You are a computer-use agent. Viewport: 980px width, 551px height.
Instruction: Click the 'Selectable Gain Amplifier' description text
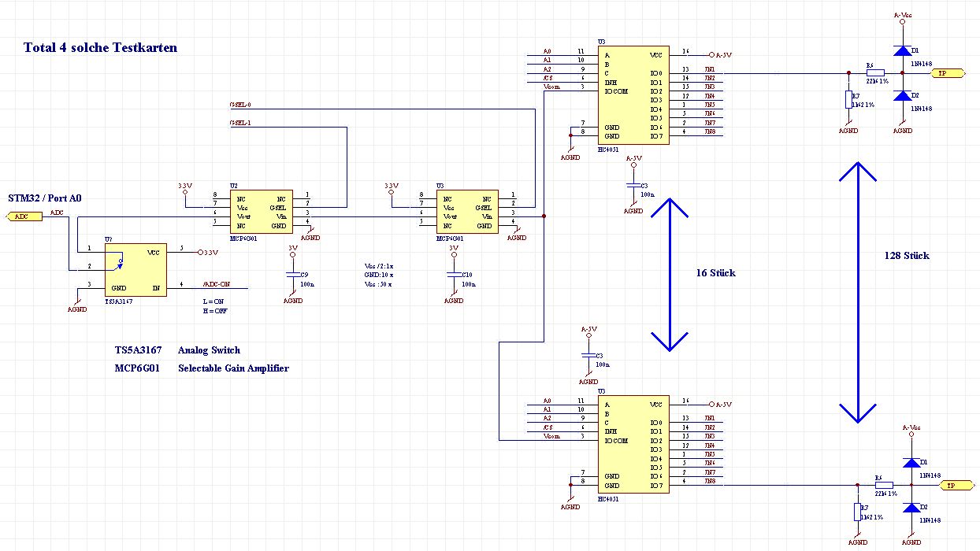233,368
